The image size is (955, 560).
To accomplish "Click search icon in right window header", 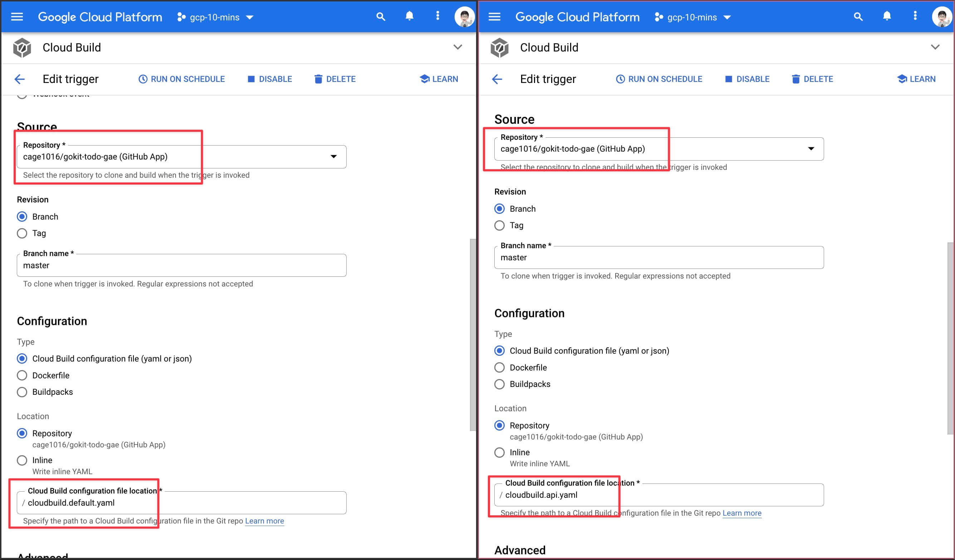I will 858,17.
